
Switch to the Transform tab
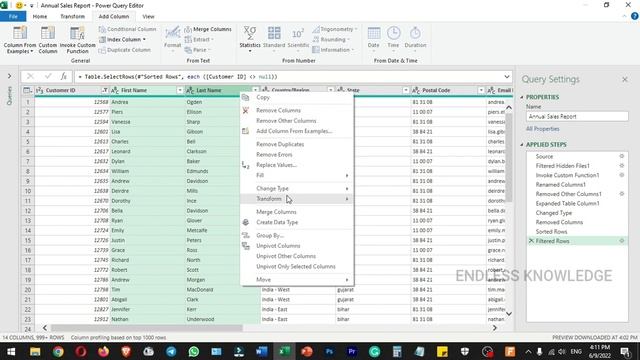[73, 16]
